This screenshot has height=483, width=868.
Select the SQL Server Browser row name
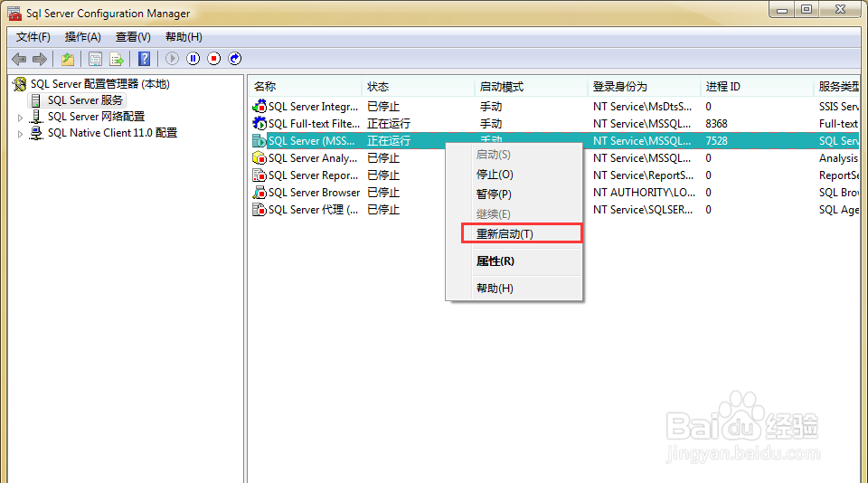tap(314, 192)
